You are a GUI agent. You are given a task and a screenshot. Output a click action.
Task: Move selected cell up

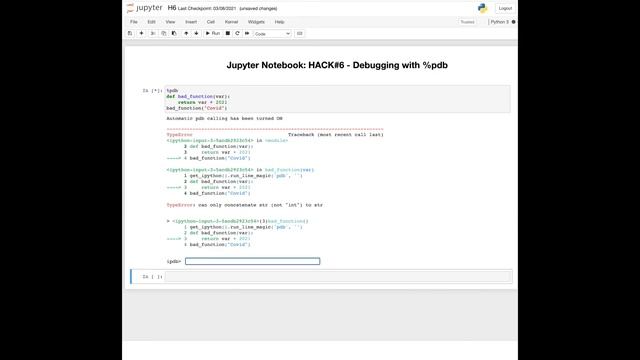click(186, 33)
